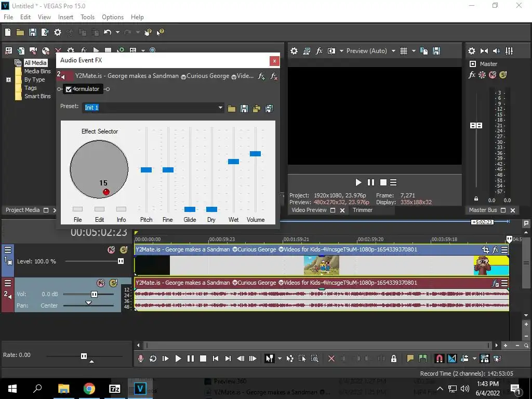Save the project with the floppy icon
Screen dimensions: 532x399
33,32
